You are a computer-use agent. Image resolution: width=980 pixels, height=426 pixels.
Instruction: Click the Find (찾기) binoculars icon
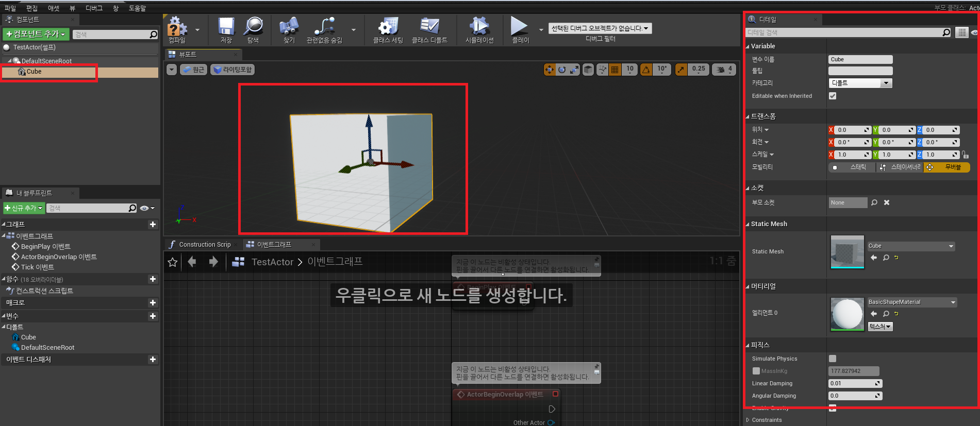point(289,26)
